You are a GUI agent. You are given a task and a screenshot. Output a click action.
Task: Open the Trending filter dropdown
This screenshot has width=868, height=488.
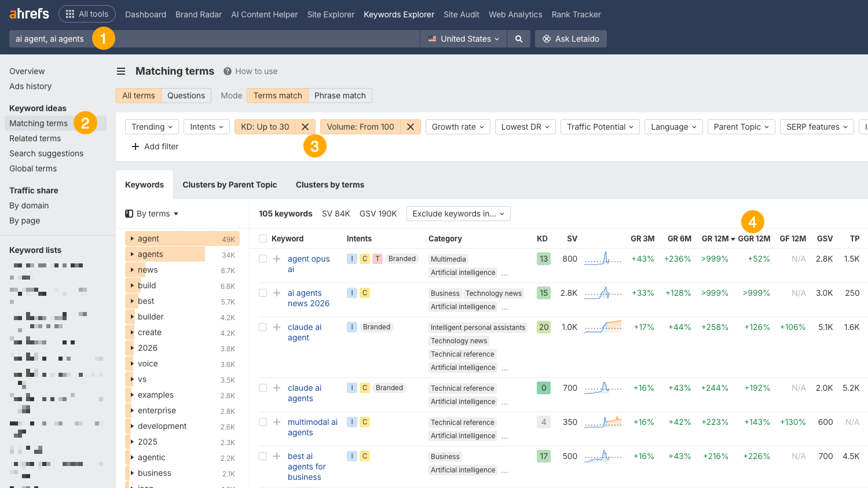(x=152, y=127)
